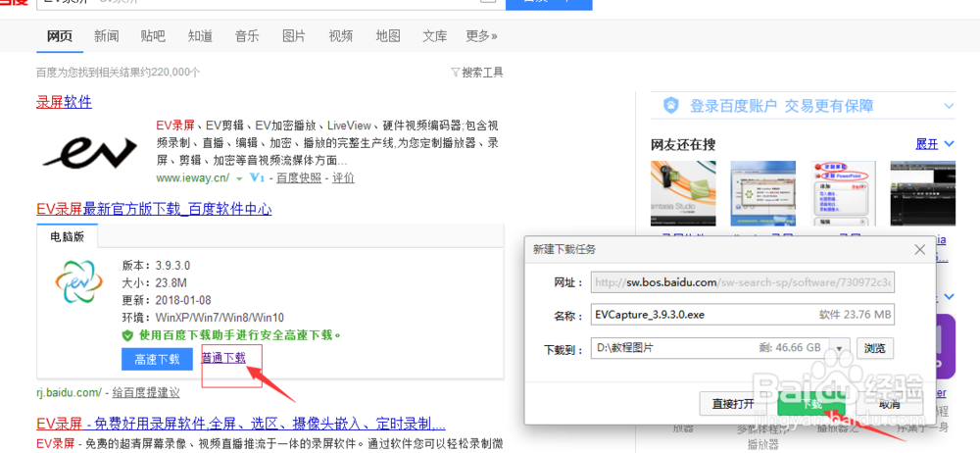Click the 网址 URL field

[x=743, y=282]
